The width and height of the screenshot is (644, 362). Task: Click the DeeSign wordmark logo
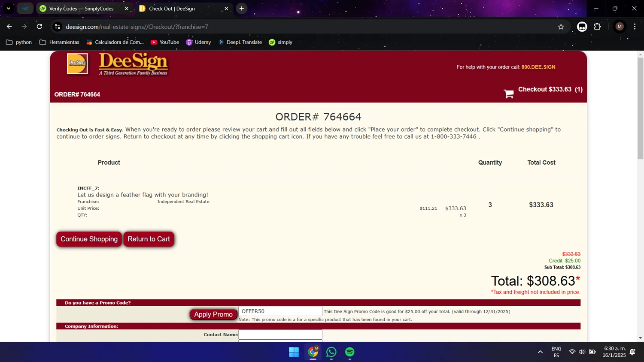(x=133, y=64)
